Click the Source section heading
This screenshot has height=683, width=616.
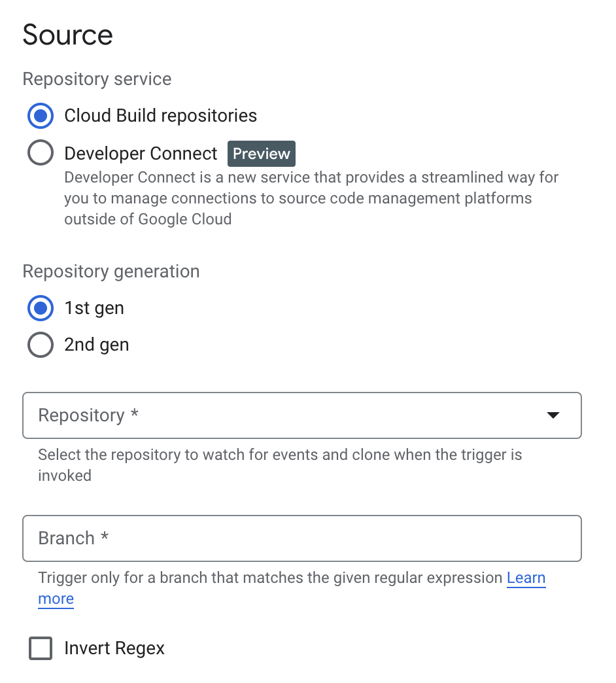[x=67, y=35]
